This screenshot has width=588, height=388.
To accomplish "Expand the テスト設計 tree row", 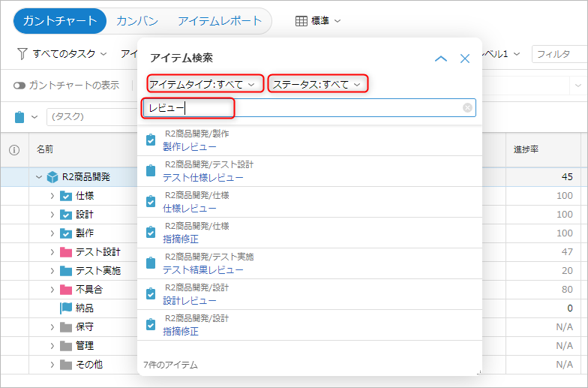I will 52,252.
